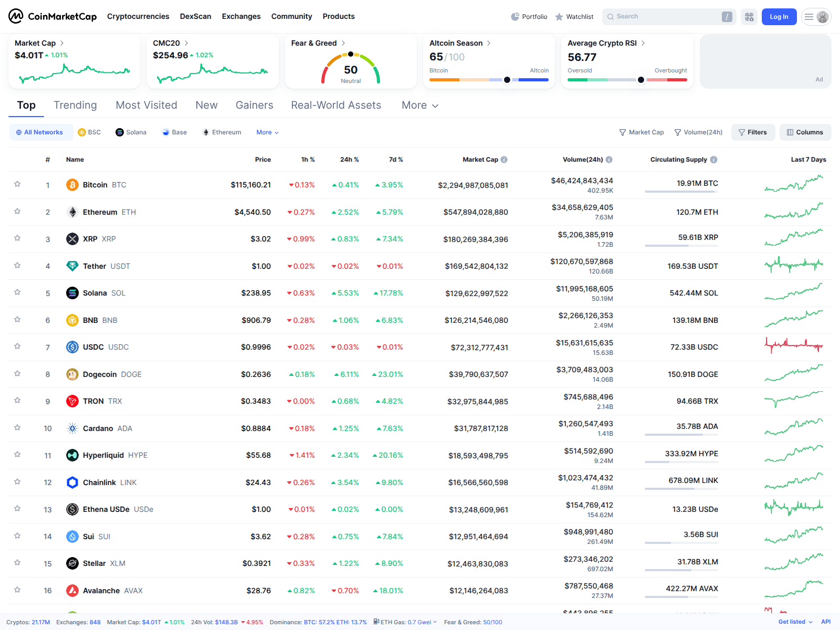
Task: Open the Cryptocurrencies menu
Action: 138,16
